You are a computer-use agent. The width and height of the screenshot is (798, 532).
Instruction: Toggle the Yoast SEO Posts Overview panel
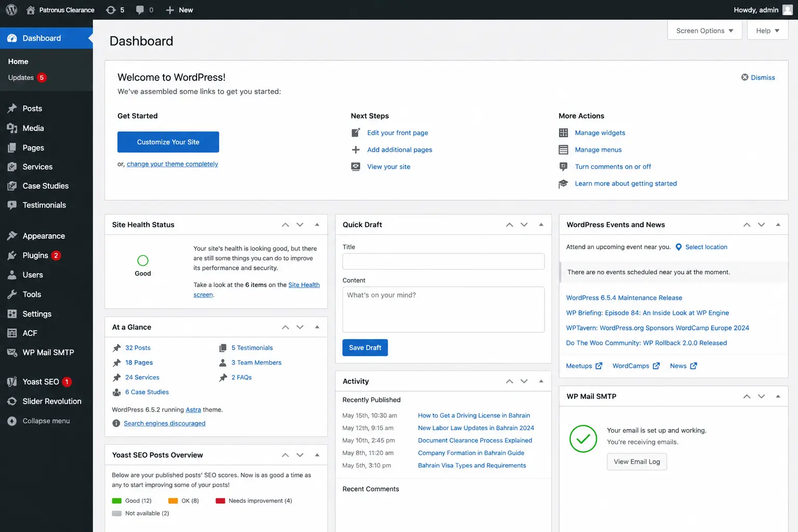click(317, 455)
